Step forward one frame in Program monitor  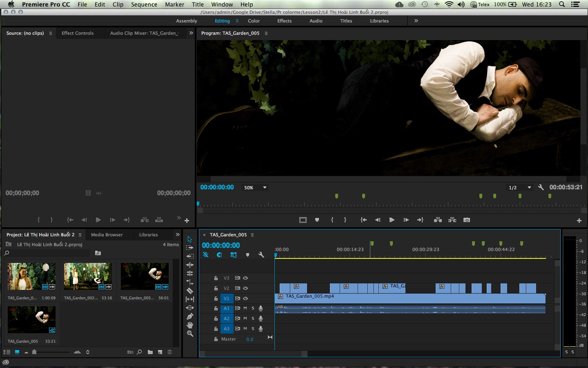coord(406,220)
